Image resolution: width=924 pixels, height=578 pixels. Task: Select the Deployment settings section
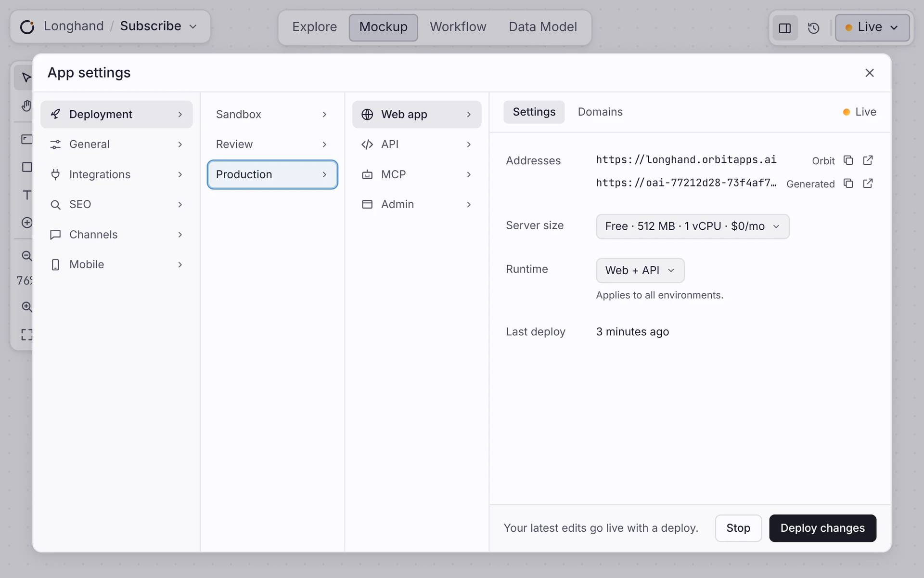116,114
